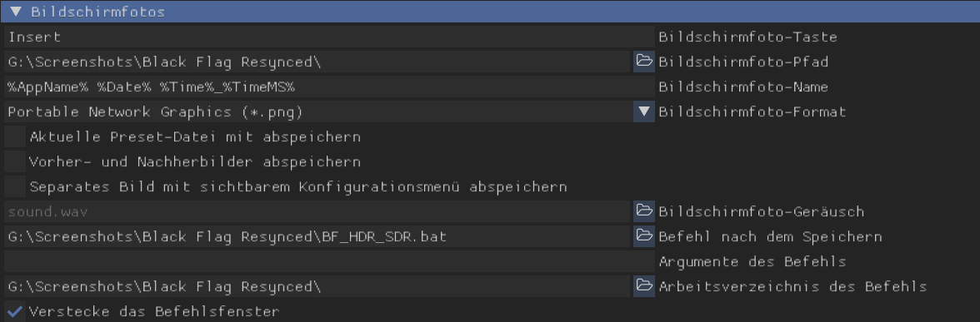Select the Portable Network Graphics format box
This screenshot has width=980, height=322.
pos(318,111)
